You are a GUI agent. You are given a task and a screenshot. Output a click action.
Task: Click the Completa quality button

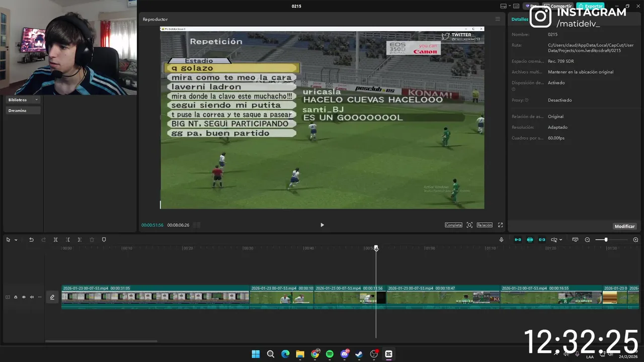click(453, 225)
